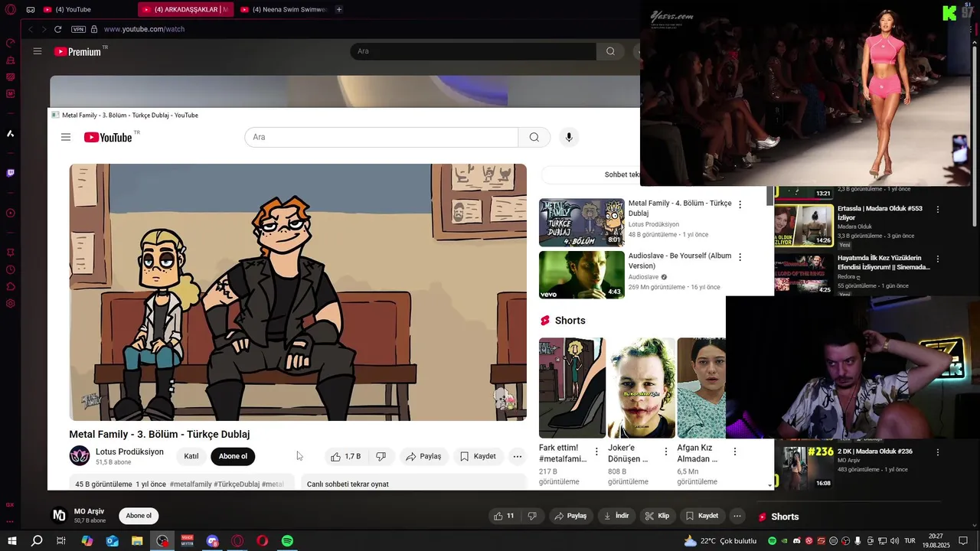
Task: Click the 'Sohbet' chat panel button
Action: click(590, 174)
